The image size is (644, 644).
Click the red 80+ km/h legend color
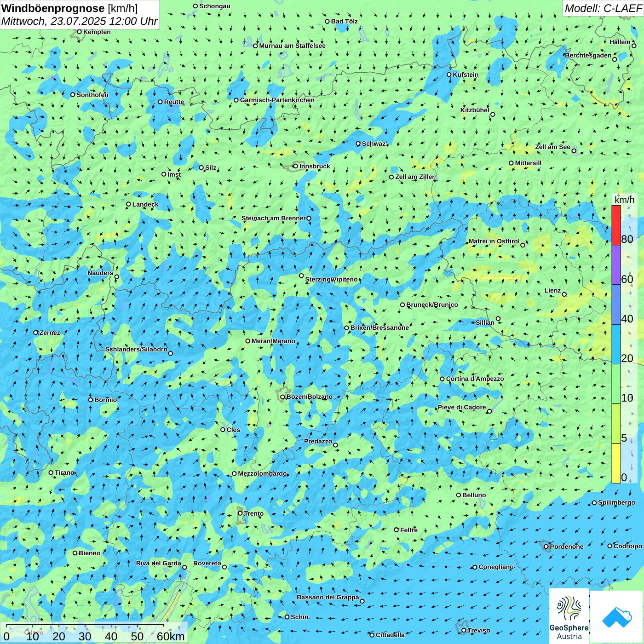[x=616, y=225]
